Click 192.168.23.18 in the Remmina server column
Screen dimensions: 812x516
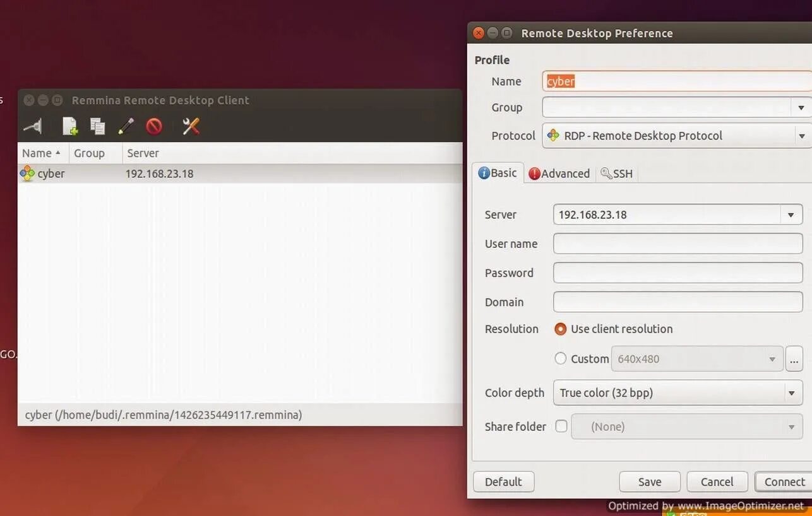[x=159, y=173]
